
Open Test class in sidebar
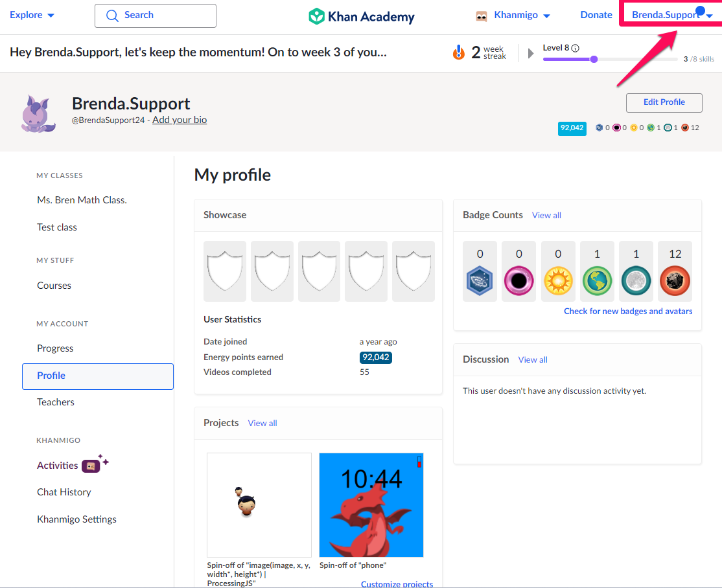coord(57,227)
